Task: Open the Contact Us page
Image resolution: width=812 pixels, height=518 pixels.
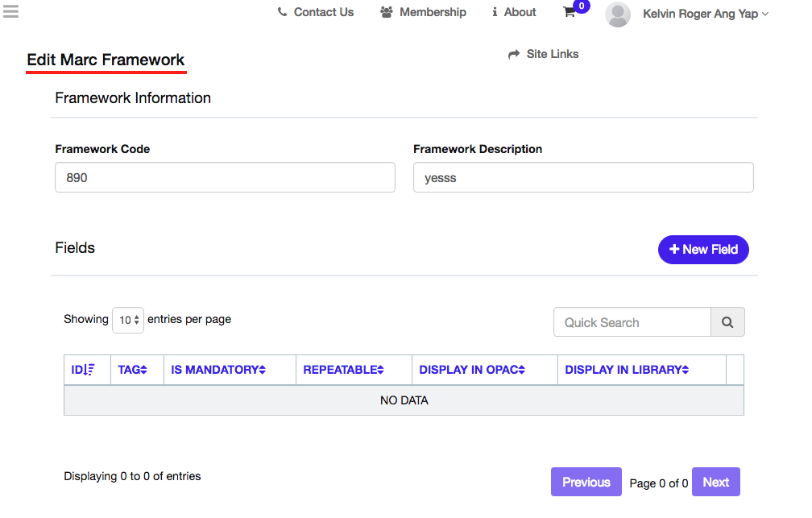Action: (315, 12)
